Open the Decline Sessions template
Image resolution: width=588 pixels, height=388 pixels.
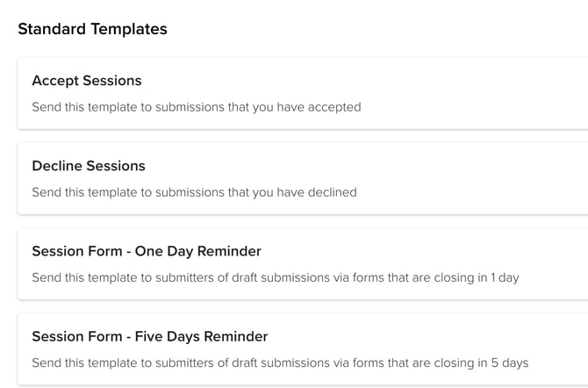pyautogui.click(x=89, y=166)
